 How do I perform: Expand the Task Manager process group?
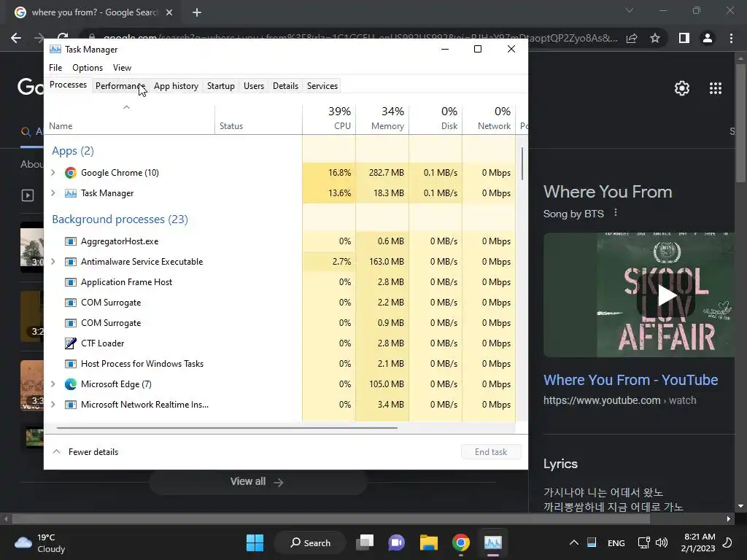coord(53,193)
